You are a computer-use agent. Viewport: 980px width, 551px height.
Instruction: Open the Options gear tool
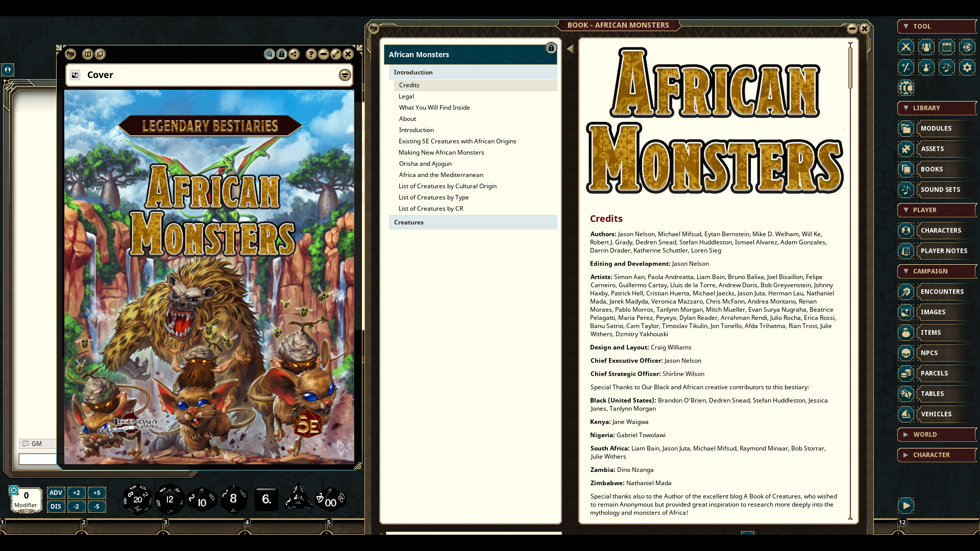[967, 67]
